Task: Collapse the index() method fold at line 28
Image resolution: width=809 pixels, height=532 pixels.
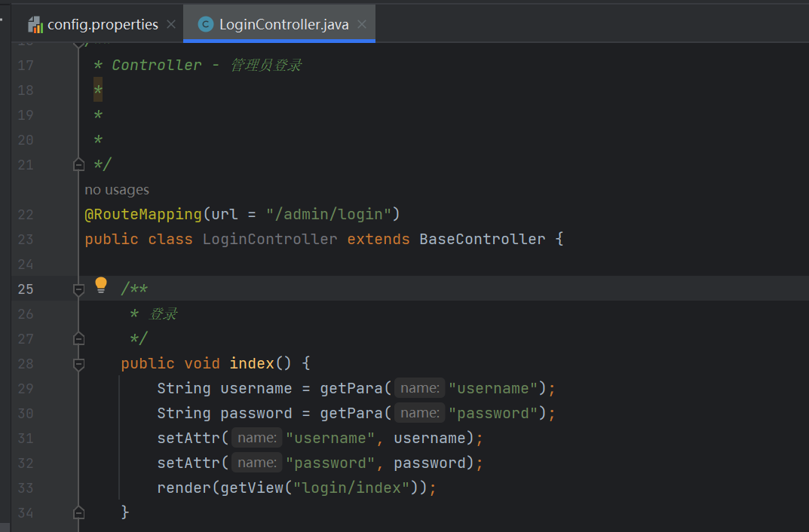Action: pos(78,365)
